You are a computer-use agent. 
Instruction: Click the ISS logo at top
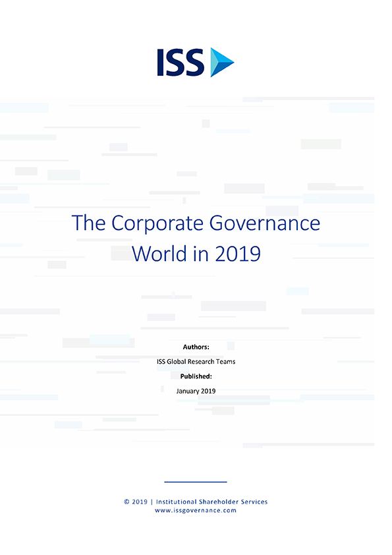coord(196,63)
